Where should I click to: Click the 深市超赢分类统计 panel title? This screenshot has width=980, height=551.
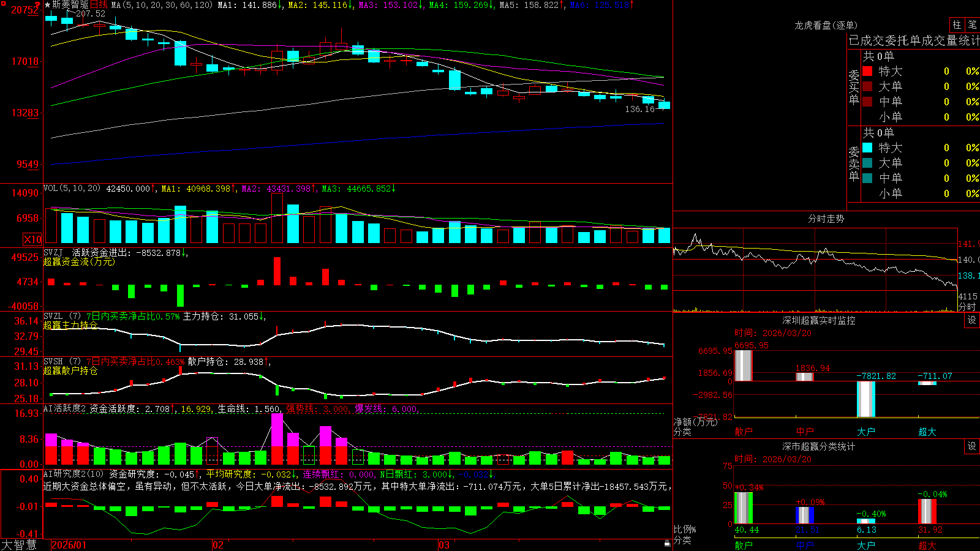click(818, 446)
